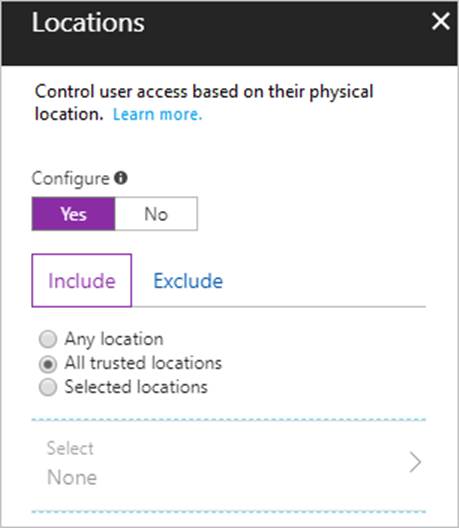
Task: Set Configure toggle to No
Action: tap(156, 214)
